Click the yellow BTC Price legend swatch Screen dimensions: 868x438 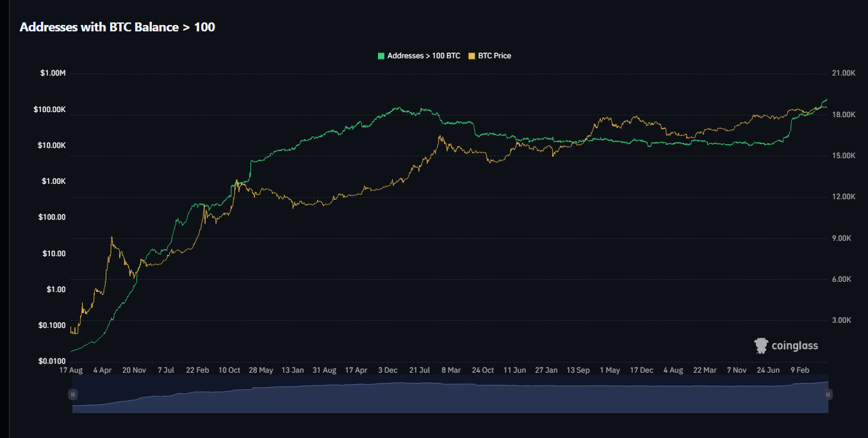[472, 56]
